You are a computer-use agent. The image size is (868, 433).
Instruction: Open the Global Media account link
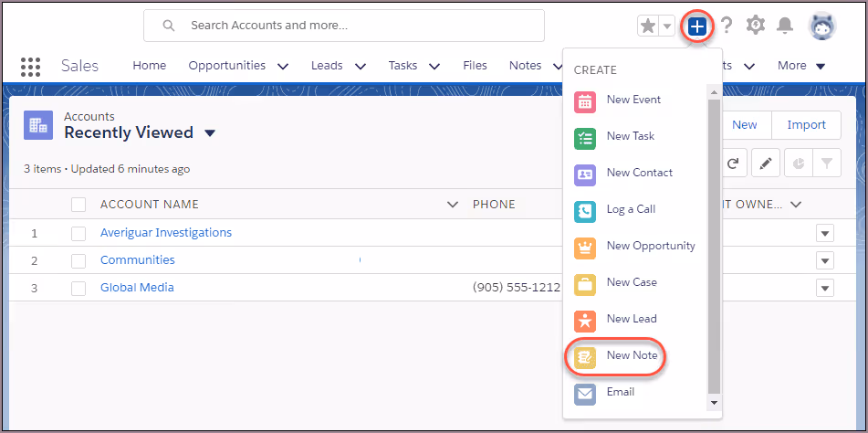pos(137,288)
